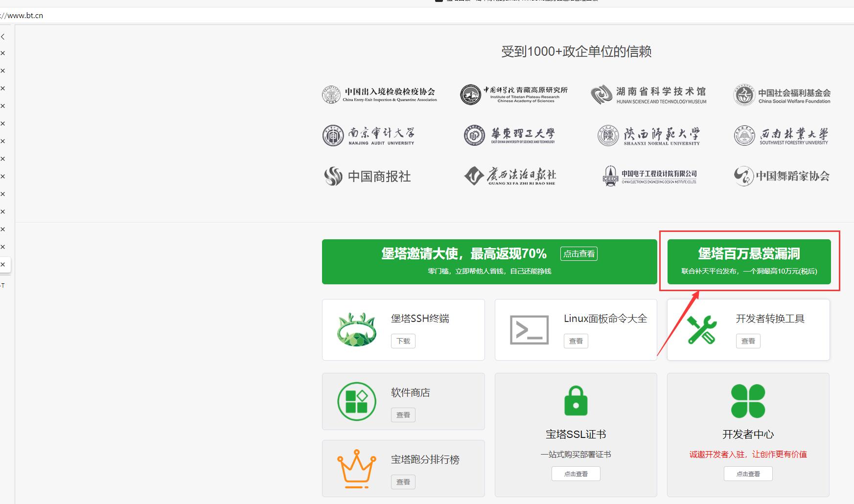Click 查看 under 宝塔跑分排行榜

point(403,482)
